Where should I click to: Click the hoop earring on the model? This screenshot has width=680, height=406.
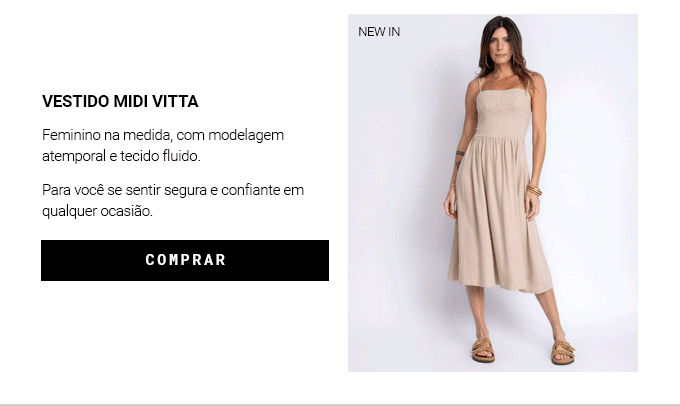pyautogui.click(x=489, y=62)
